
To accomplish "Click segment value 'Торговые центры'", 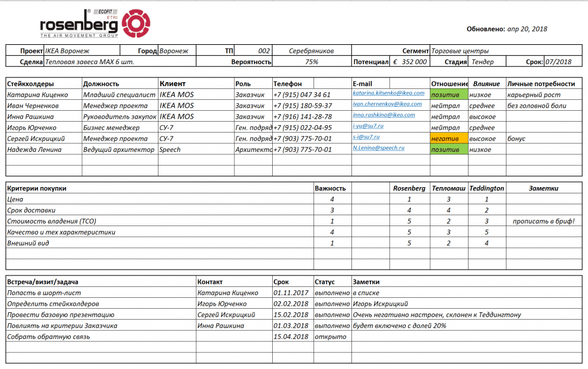I will [x=460, y=51].
